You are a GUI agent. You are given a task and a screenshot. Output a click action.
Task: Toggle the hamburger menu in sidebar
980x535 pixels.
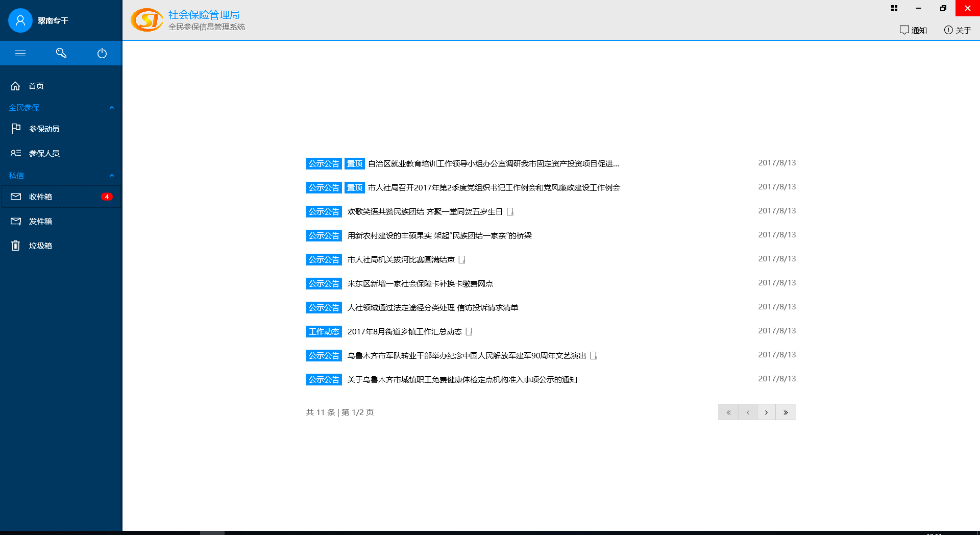coord(20,53)
